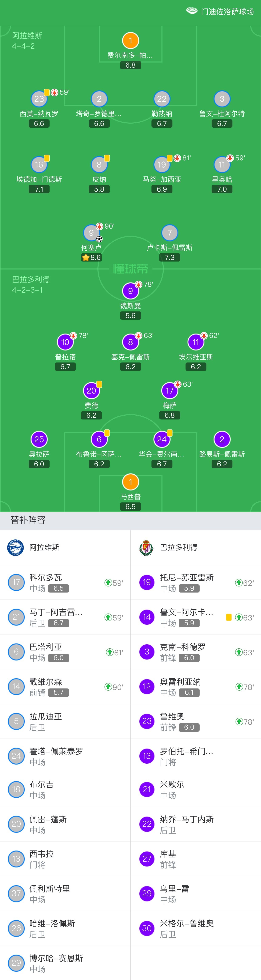261x980 pixels.
Task: Select 卢卡斯-佩雷斯 number 7 player circle
Action: point(170,233)
